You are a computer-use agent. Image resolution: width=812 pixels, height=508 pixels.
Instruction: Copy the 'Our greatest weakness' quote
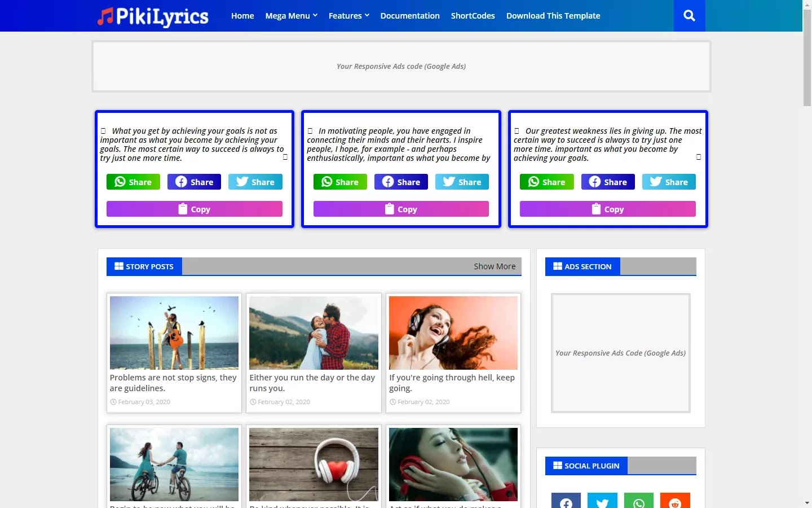pyautogui.click(x=608, y=209)
